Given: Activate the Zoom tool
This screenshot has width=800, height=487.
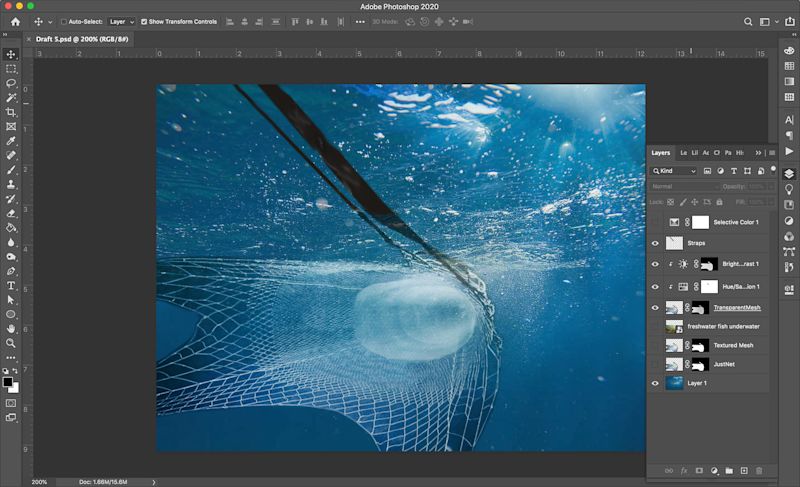Looking at the screenshot, I should 11,343.
